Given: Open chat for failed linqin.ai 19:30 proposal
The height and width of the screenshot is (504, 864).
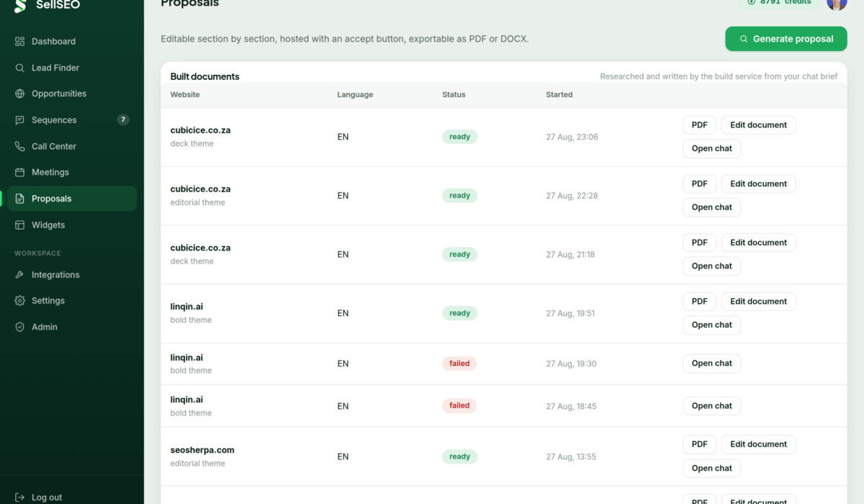Looking at the screenshot, I should [711, 364].
